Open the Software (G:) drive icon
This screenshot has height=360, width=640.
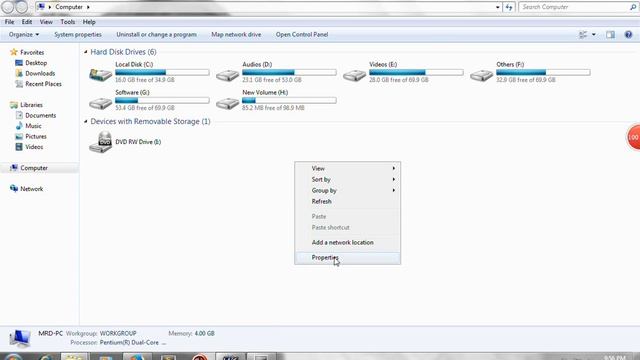(x=100, y=103)
